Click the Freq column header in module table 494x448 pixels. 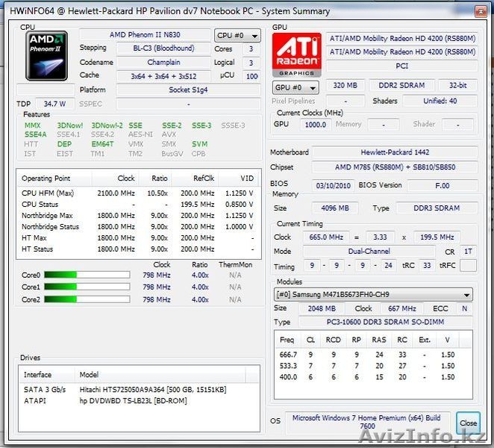pos(288,340)
